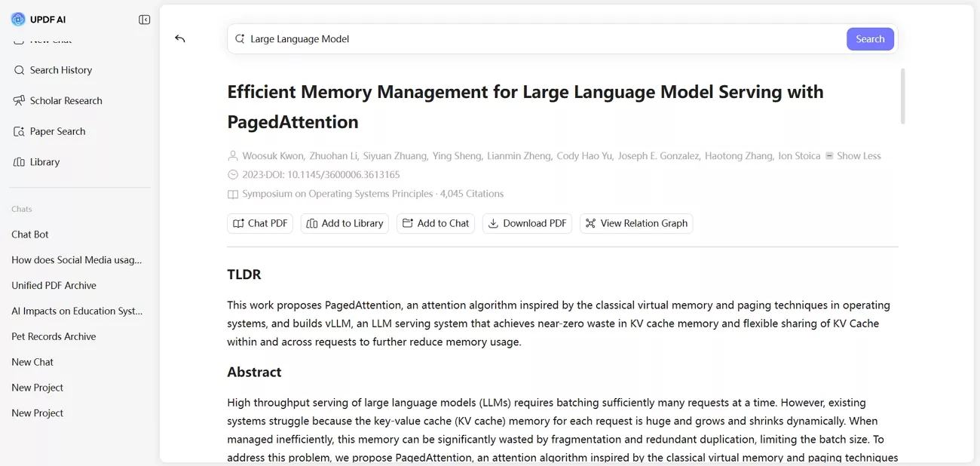Click the UPDF AI logo icon
980x466 pixels.
(x=18, y=20)
